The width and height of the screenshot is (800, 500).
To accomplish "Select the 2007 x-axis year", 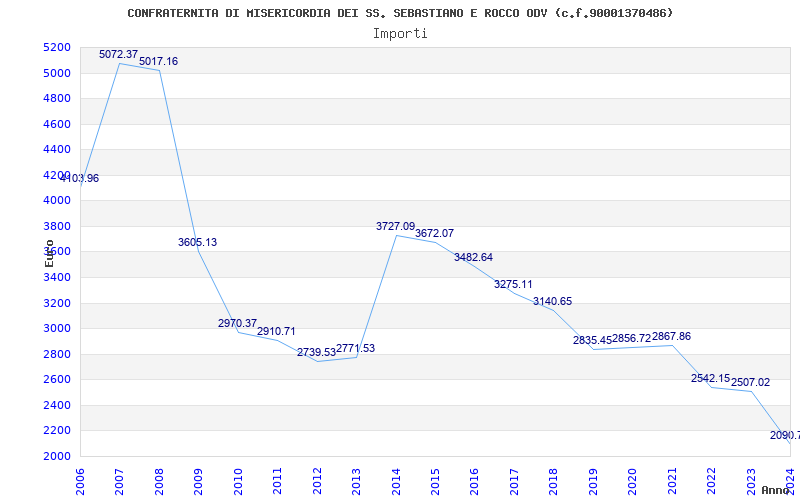I will click(119, 482).
